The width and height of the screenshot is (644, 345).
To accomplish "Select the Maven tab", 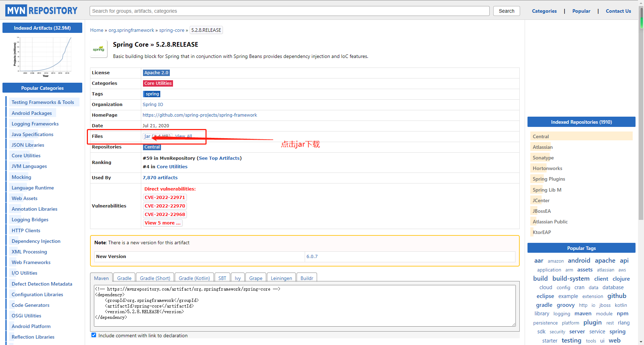I will click(101, 278).
